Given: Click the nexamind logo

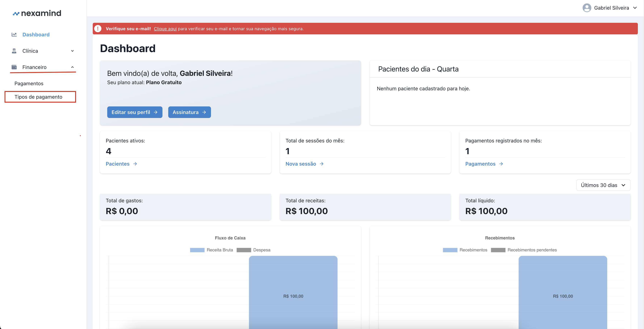Looking at the screenshot, I should [37, 13].
